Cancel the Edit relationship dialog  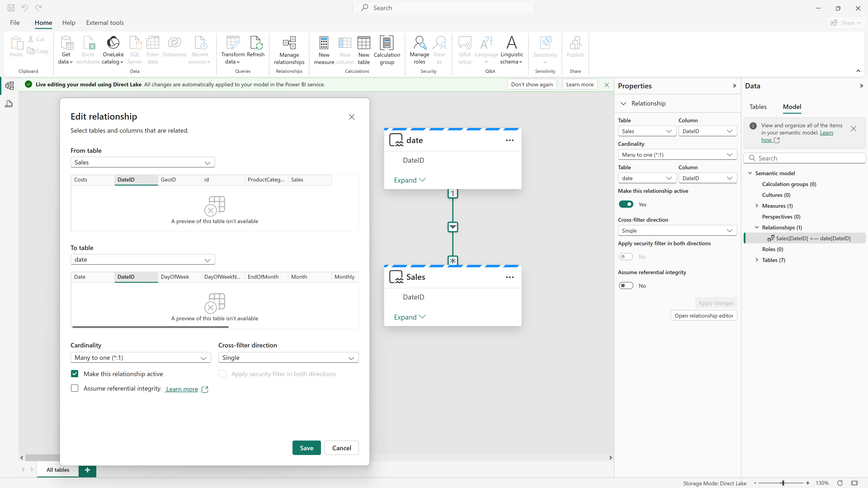pyautogui.click(x=341, y=448)
